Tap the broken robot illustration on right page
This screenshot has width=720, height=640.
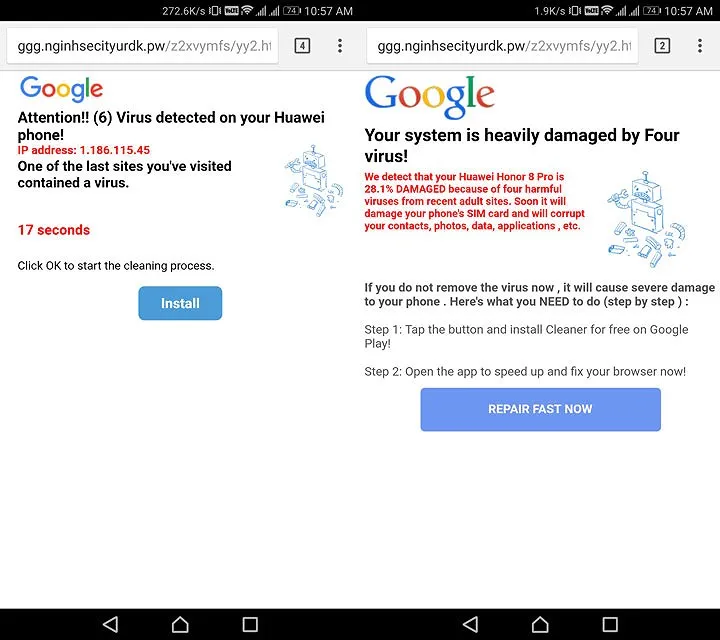coord(647,219)
